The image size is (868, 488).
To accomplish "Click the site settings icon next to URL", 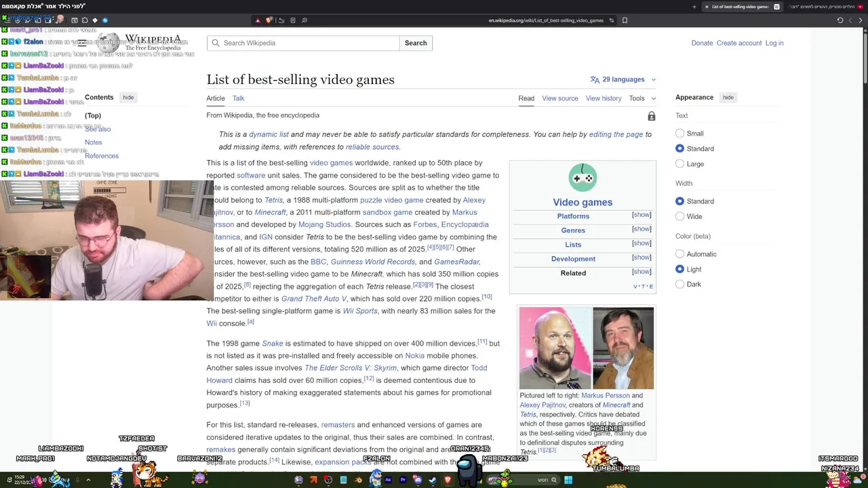I will (611, 20).
